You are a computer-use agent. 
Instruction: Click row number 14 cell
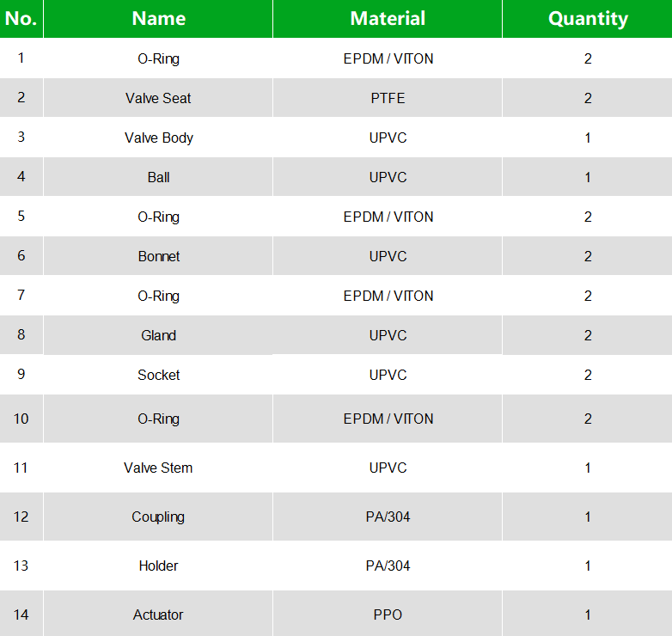pyautogui.click(x=21, y=615)
